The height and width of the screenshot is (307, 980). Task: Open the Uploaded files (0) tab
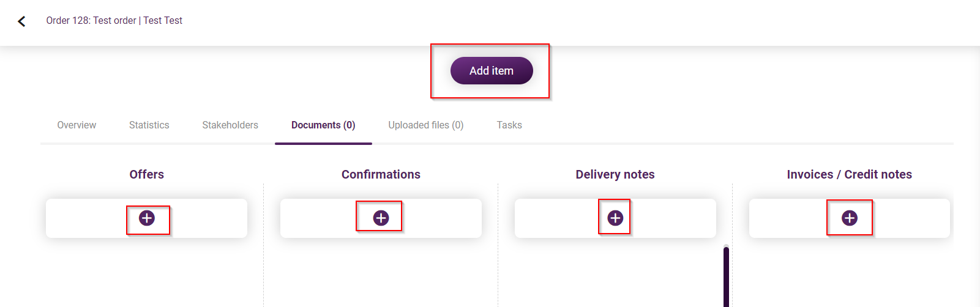point(426,125)
